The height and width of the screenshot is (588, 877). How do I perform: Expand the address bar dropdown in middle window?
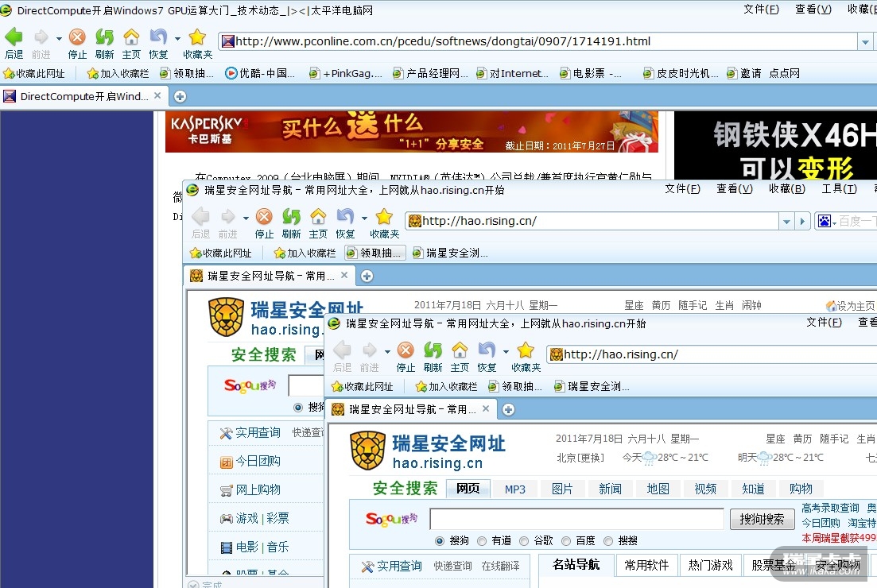787,222
